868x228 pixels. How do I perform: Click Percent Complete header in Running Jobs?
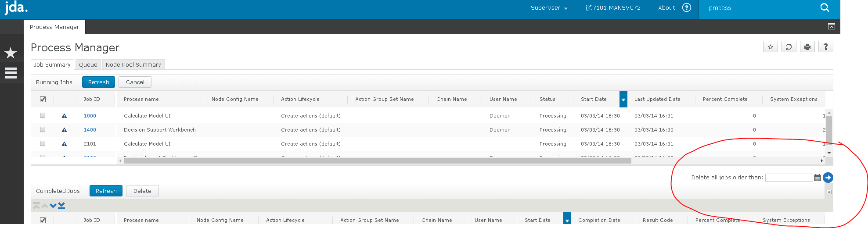[x=725, y=100]
